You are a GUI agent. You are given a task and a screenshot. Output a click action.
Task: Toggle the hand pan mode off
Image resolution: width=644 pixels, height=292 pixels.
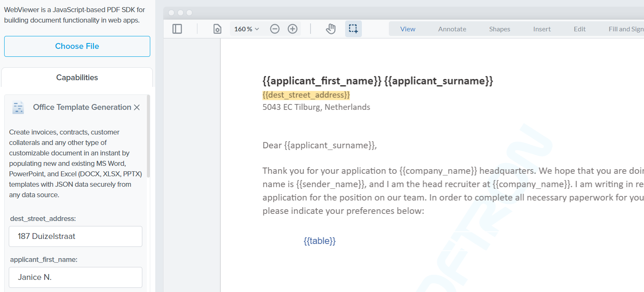pos(331,28)
